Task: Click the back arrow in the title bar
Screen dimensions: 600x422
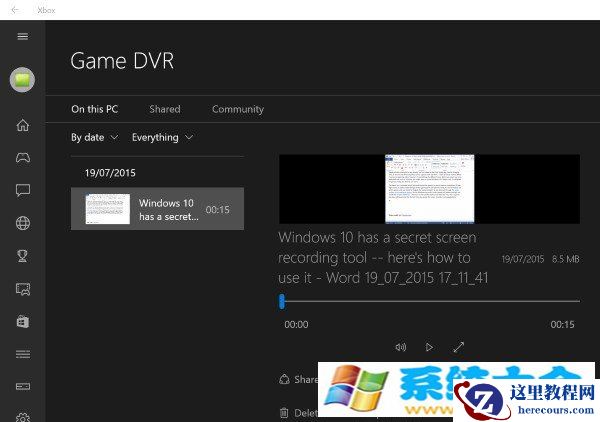Action: click(x=15, y=10)
